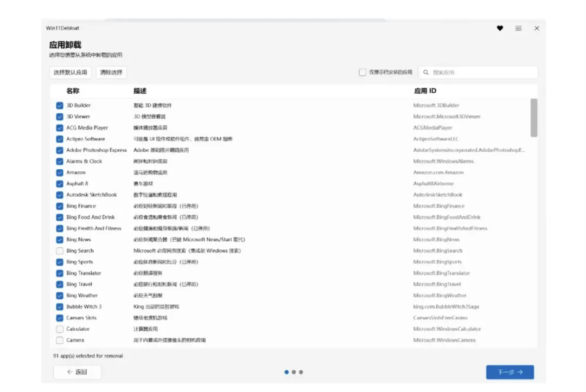Select the third page indicator dot
Viewport: 586px width, 392px height.
[301, 372]
